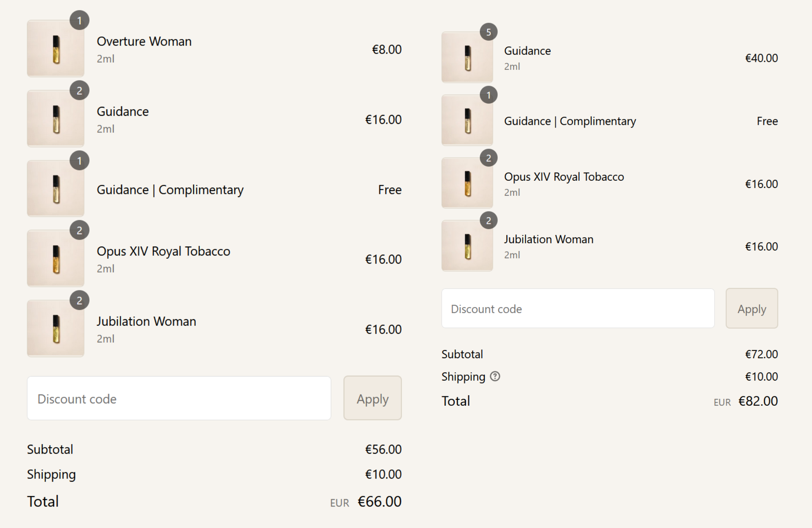Click left Jubilation Woman thumbnail

click(x=56, y=329)
